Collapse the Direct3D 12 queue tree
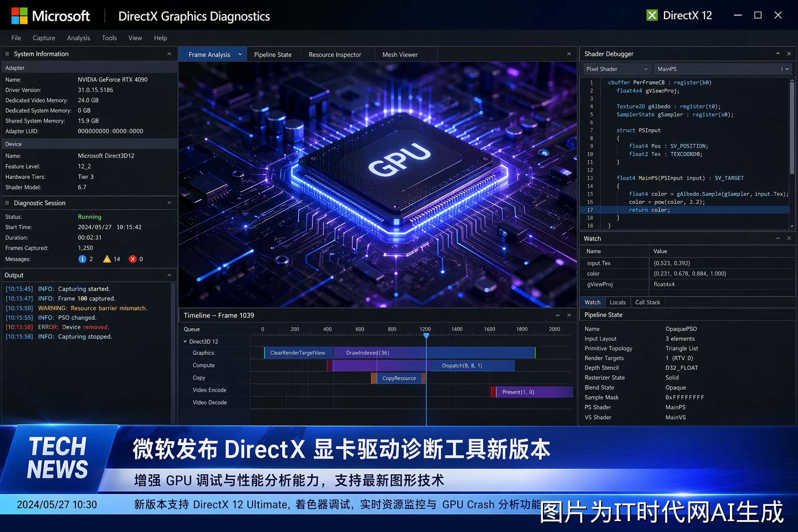This screenshot has height=532, width=798. click(x=185, y=341)
